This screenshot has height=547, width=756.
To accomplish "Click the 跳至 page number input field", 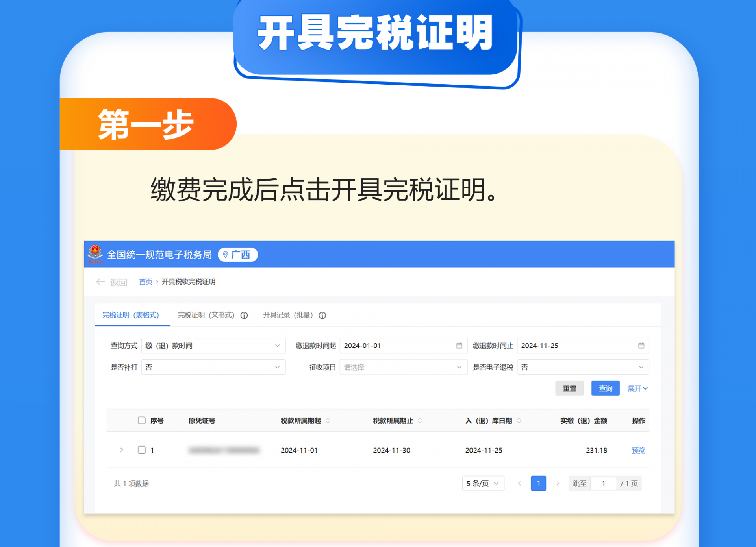I will [x=604, y=483].
